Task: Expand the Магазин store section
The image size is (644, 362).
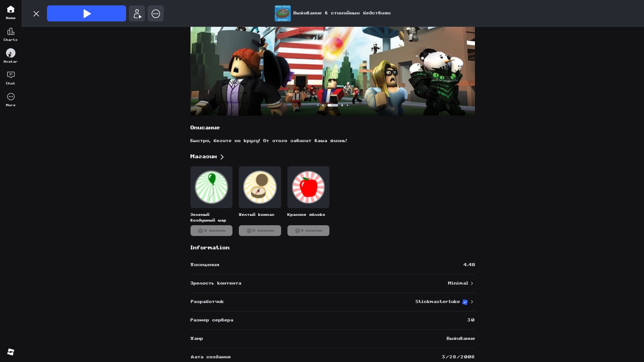Action: (x=207, y=157)
